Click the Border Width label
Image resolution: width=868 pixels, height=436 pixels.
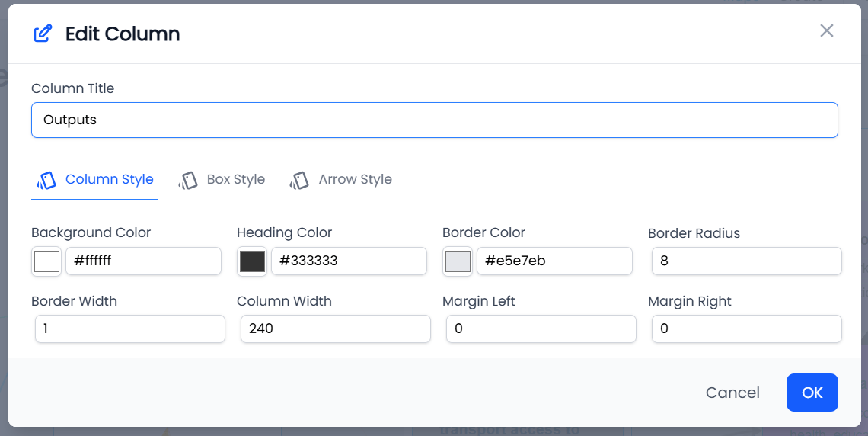tap(74, 301)
